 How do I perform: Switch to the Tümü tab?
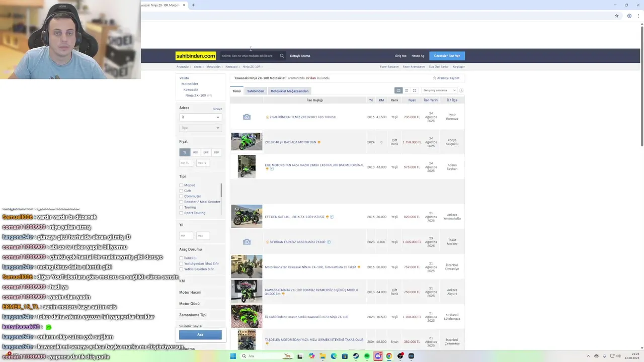[x=236, y=91]
